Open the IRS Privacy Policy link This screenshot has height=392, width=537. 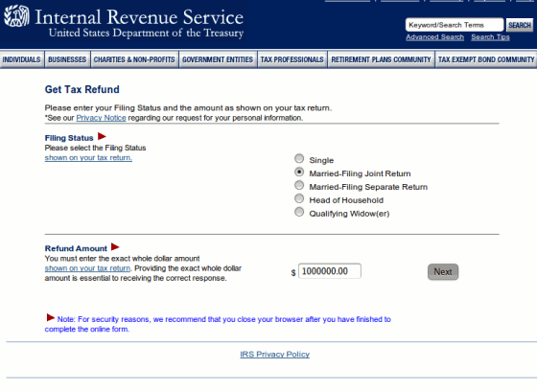(274, 355)
